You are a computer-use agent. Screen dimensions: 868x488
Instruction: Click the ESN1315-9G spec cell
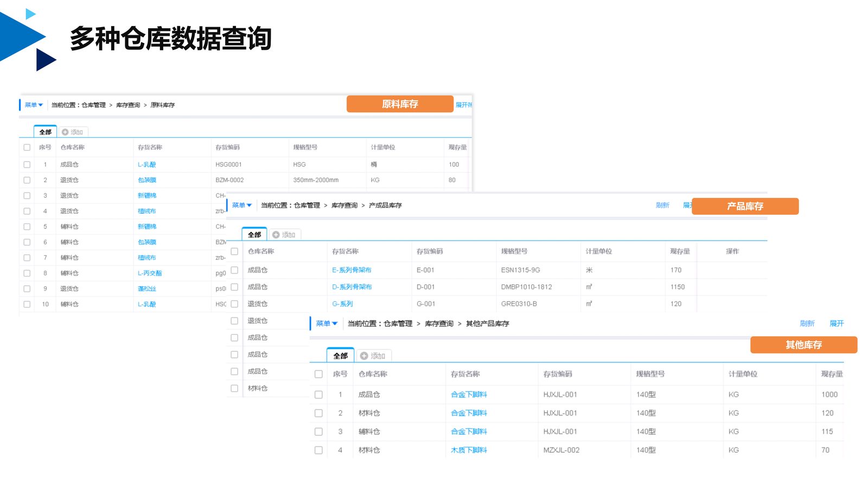[x=520, y=270]
